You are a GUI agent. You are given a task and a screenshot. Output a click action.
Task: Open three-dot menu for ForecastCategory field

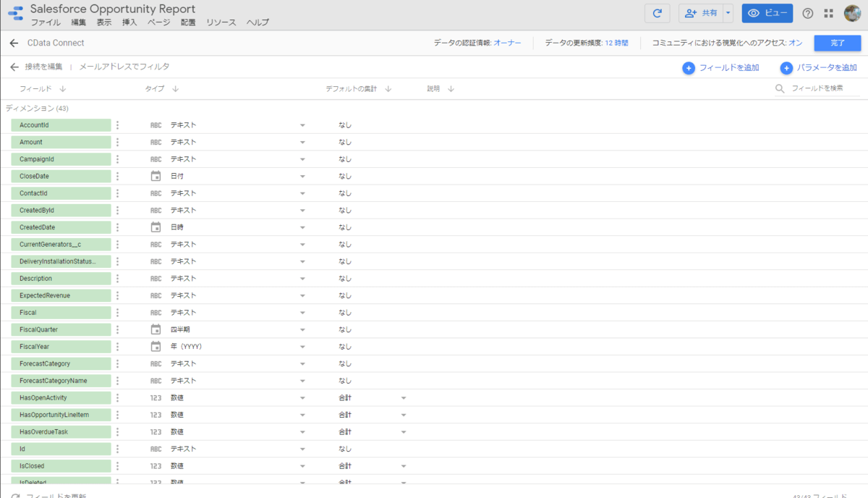117,363
